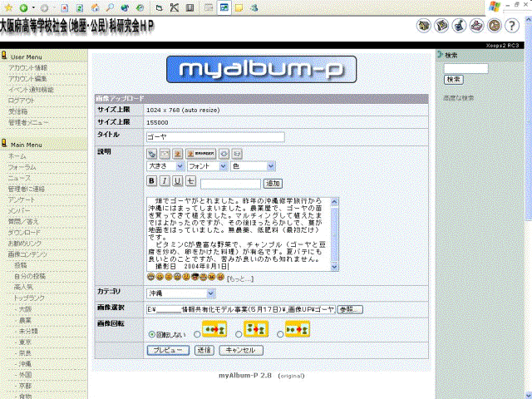Screen dimensions: 532x399
Task: Click the code tag icon in editor
Action: pos(224,154)
